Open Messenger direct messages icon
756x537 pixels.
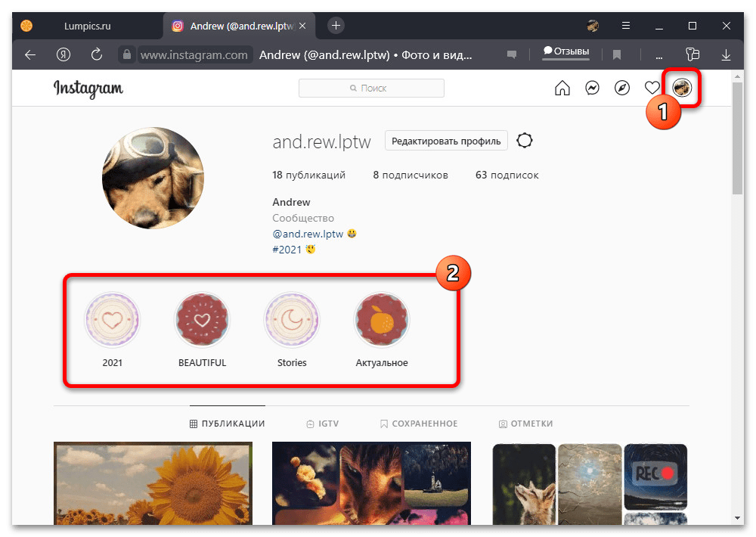(593, 88)
